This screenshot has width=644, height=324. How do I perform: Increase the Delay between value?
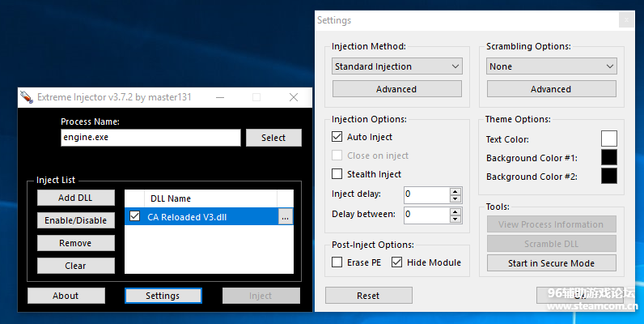click(455, 211)
